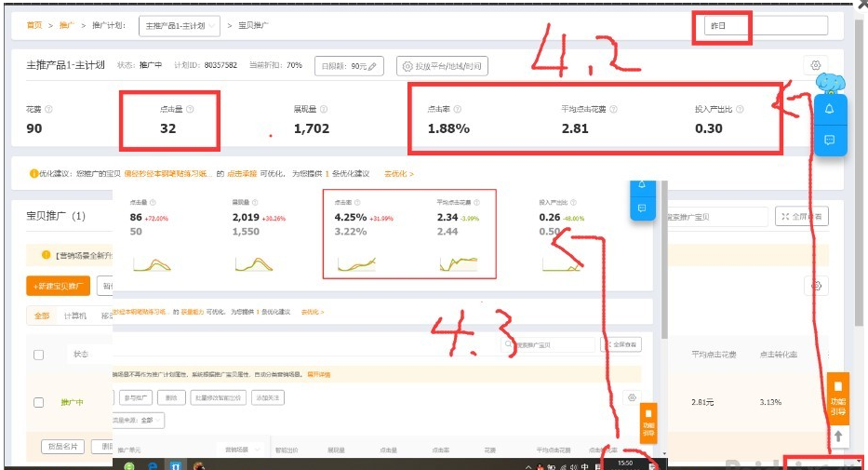Click the inset 搜索推广宝贝 search field
868x470 pixels.
pos(548,345)
